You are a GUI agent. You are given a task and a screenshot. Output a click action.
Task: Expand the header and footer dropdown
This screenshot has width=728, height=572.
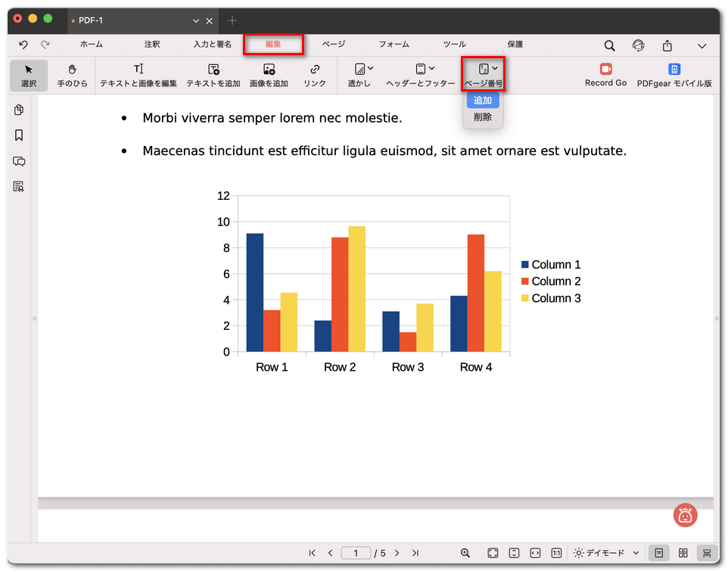(425, 70)
